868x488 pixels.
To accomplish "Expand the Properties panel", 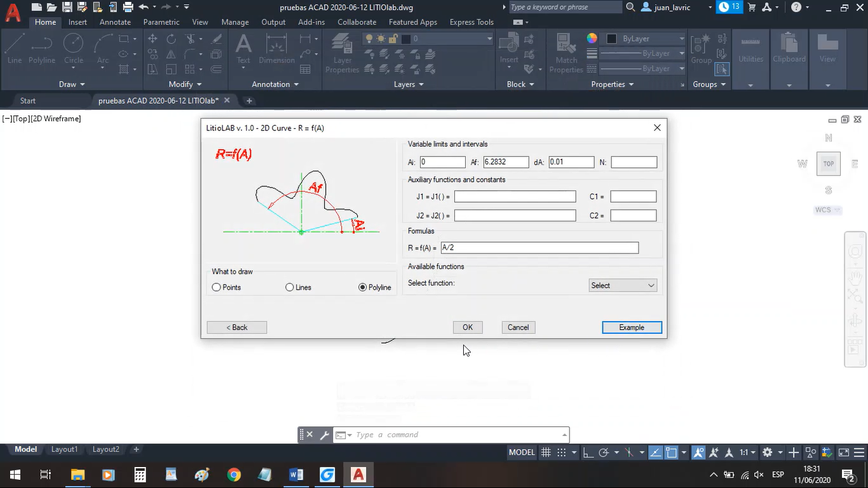I will coord(613,84).
